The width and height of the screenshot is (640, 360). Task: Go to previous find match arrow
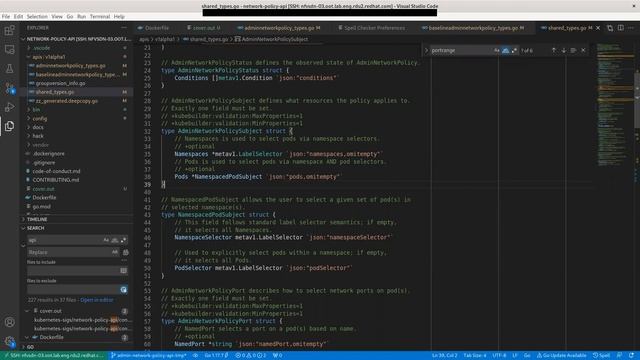pos(554,50)
